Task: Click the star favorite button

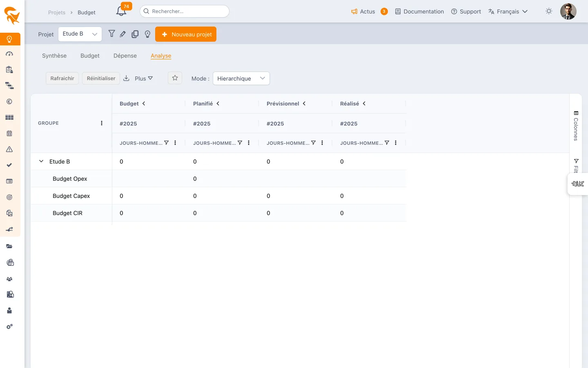Action: click(175, 78)
